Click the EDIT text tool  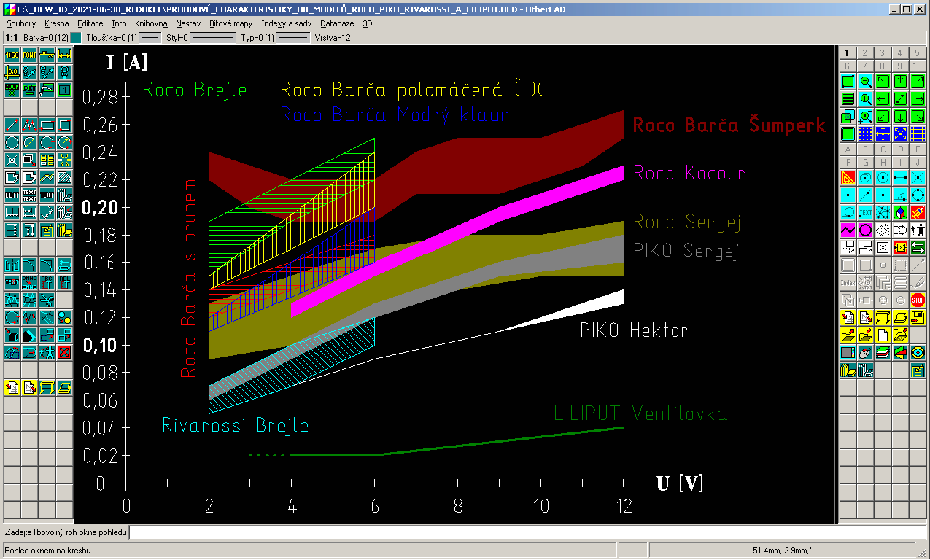(12, 194)
